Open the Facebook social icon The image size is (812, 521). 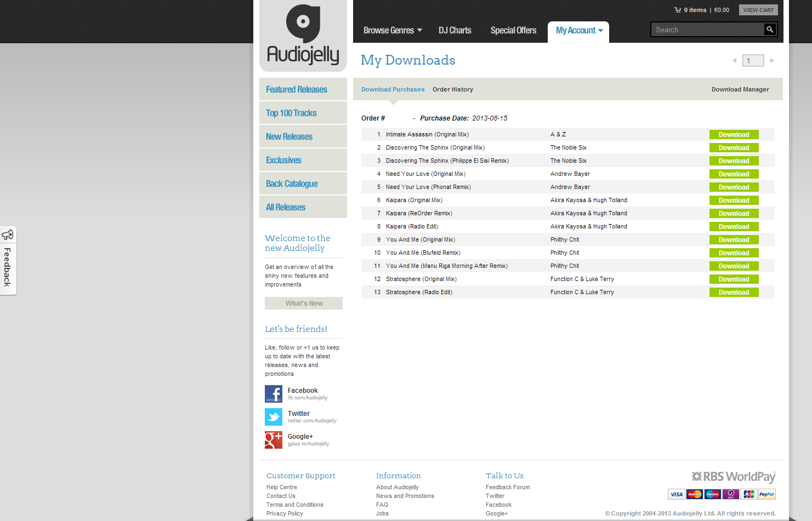(274, 394)
